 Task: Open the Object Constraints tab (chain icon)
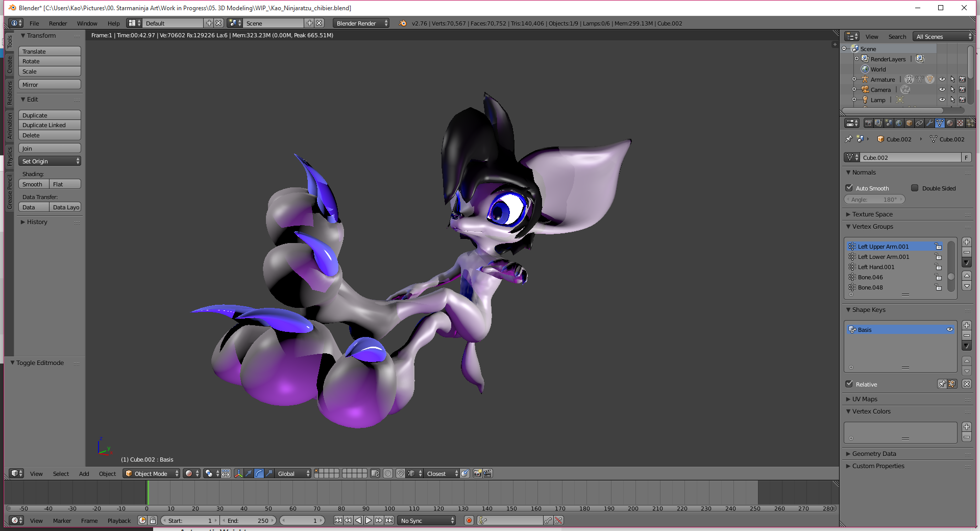pyautogui.click(x=919, y=123)
